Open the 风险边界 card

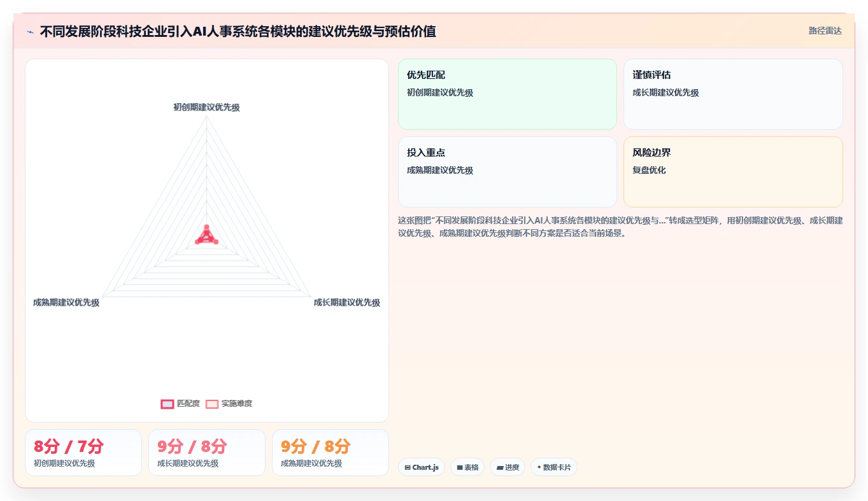(733, 172)
